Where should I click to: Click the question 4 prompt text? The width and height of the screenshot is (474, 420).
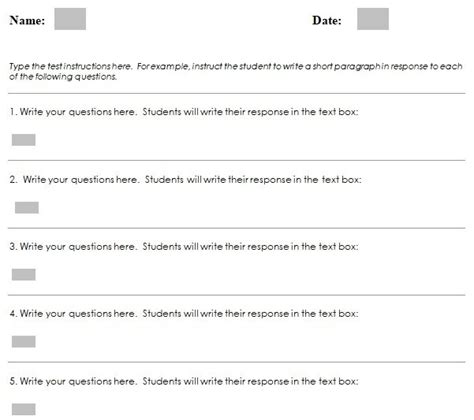[184, 314]
